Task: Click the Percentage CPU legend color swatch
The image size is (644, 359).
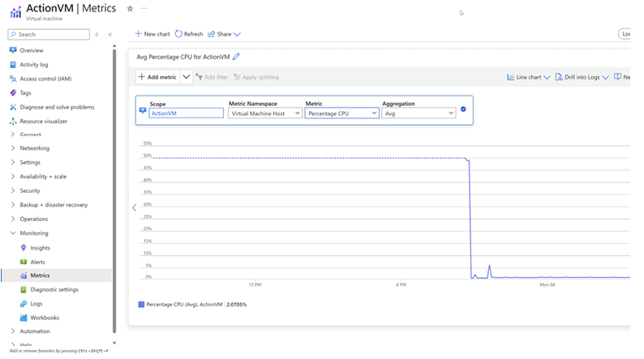Action: pos(141,305)
